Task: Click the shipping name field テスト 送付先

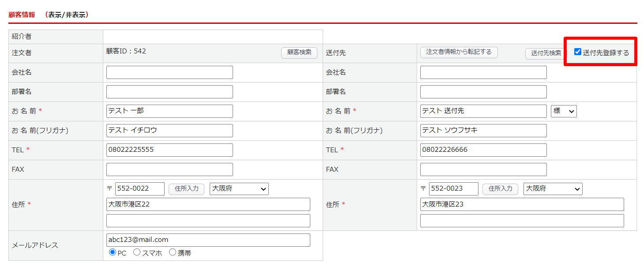Action: pyautogui.click(x=483, y=111)
